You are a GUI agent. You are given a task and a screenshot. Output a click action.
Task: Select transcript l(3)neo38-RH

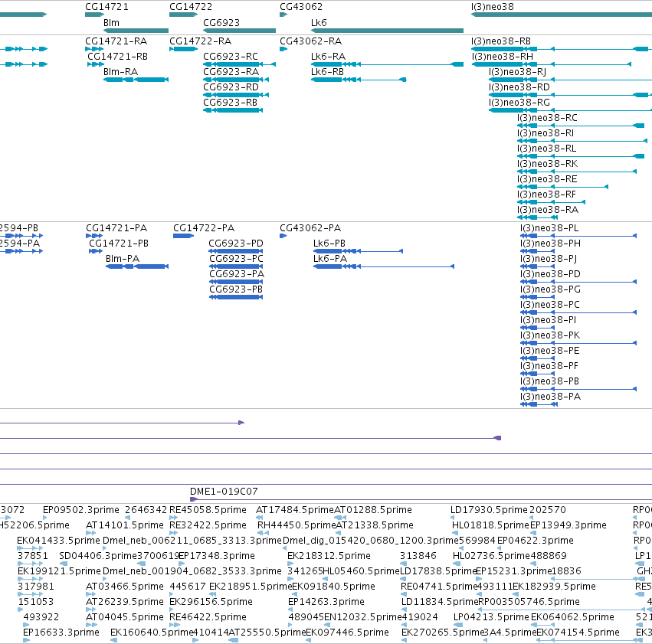503,57
